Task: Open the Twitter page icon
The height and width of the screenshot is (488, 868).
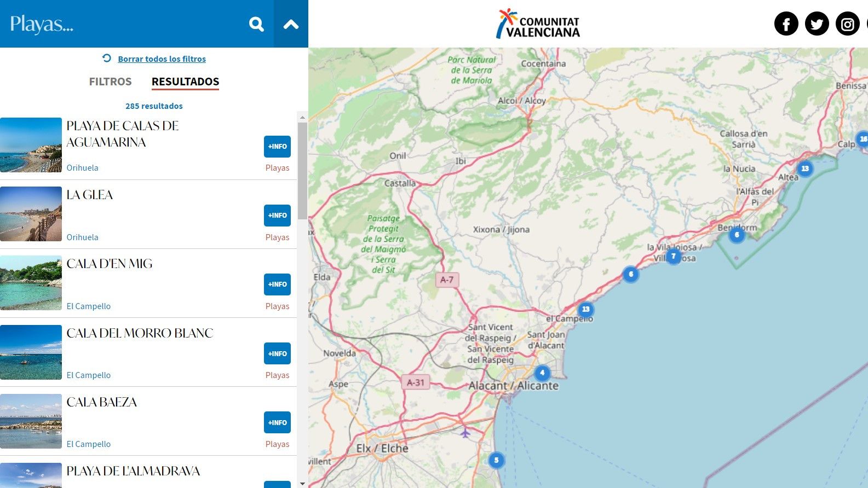Action: [817, 24]
